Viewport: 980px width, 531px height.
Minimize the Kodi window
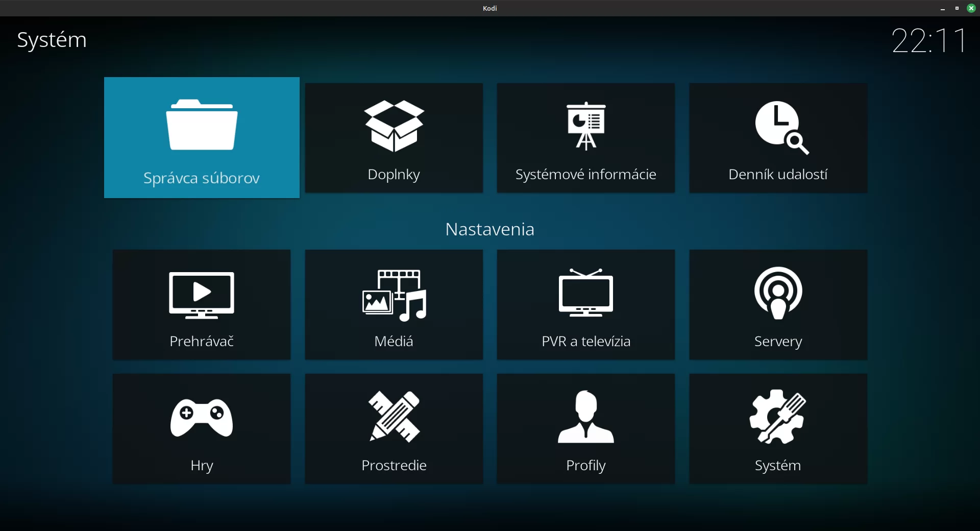point(943,8)
